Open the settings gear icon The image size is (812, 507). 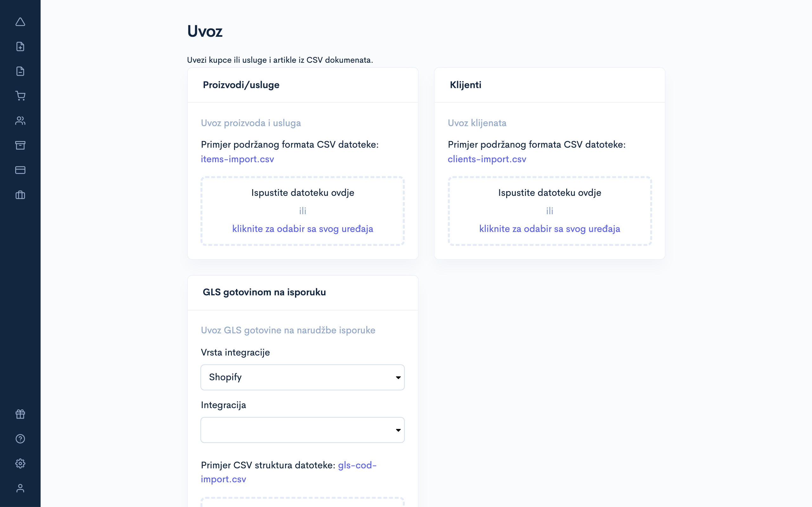click(x=20, y=463)
